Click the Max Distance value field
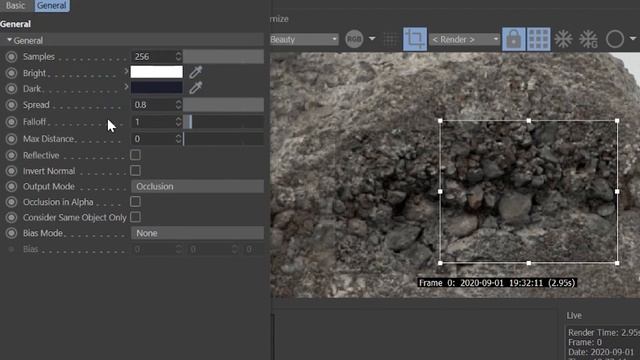 point(153,139)
